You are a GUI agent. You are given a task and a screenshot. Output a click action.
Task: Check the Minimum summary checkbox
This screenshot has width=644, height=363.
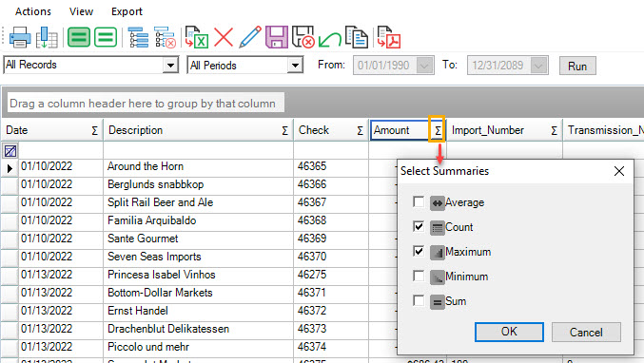click(419, 276)
